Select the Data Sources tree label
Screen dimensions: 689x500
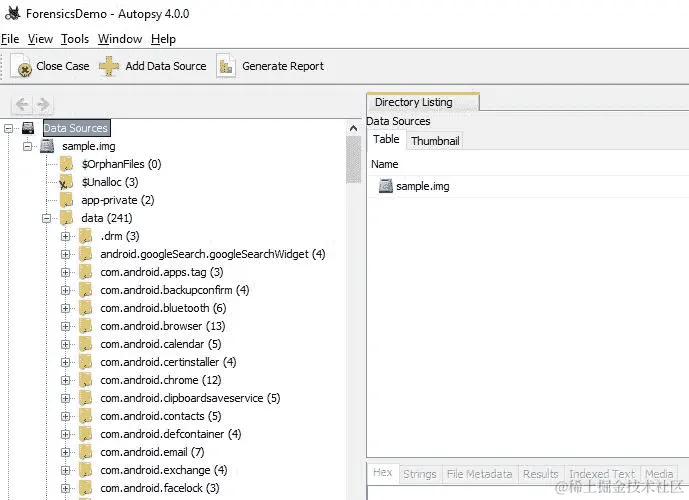[76, 128]
